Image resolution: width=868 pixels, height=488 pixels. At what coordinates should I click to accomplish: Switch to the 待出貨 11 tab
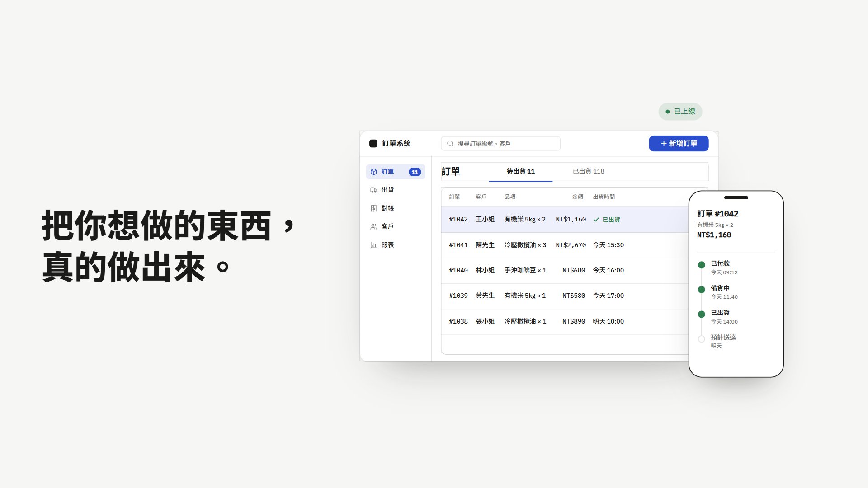tap(520, 171)
